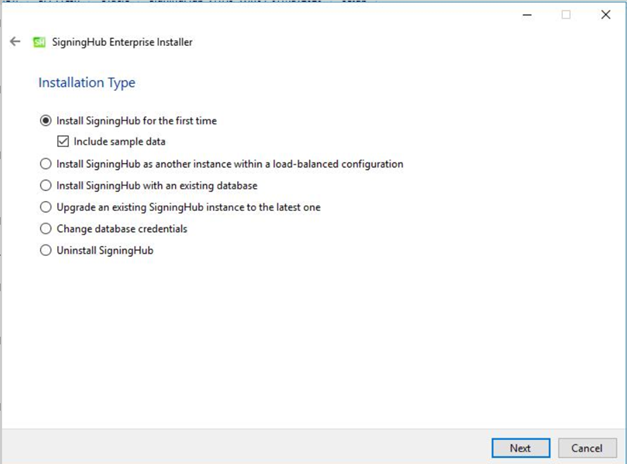The image size is (627, 464).
Task: Click the SigningHub Enterprise Installer title text
Action: [122, 42]
